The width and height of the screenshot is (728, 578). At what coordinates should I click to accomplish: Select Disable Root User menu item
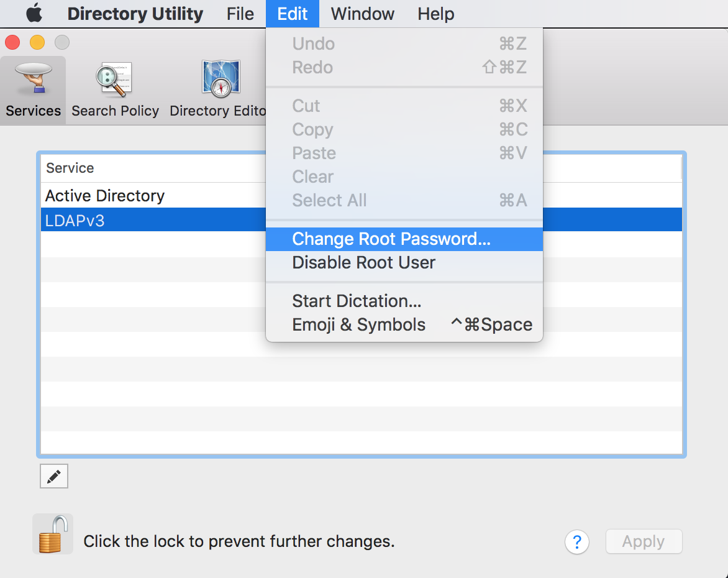(x=364, y=263)
